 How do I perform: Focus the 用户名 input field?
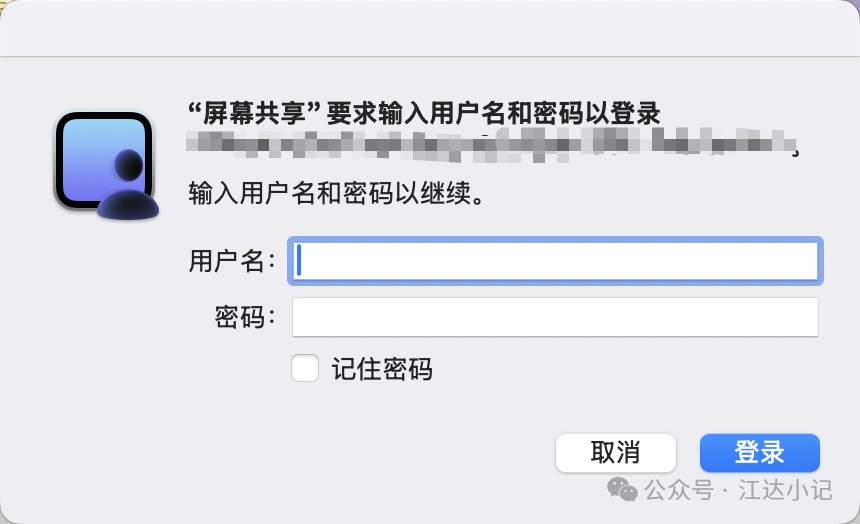[x=555, y=261]
